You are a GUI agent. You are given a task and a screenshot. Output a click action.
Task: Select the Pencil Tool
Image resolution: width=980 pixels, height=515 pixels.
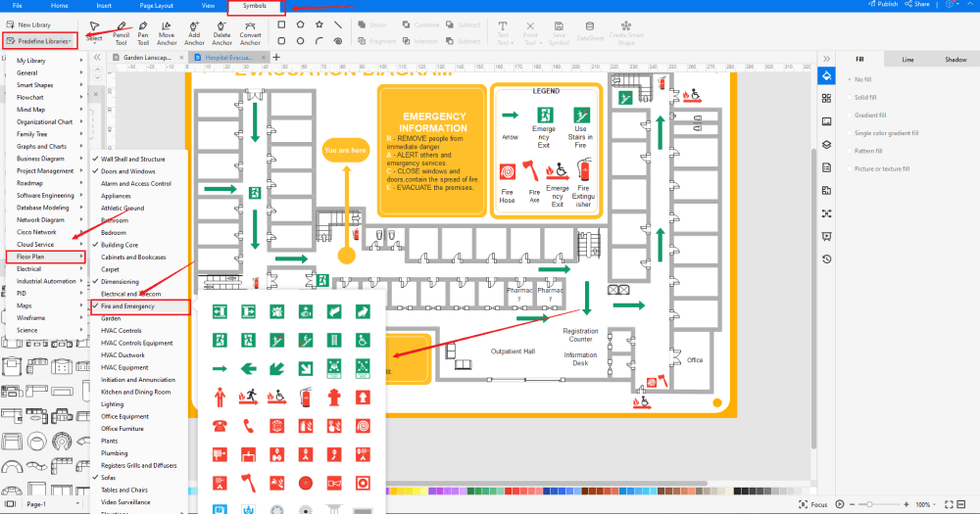pos(121,31)
